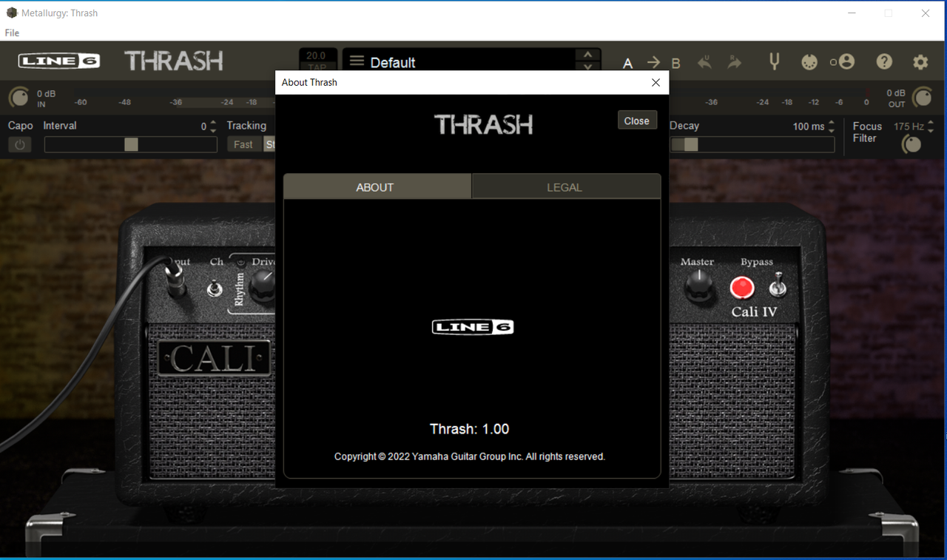Select Fast tracking mode
The height and width of the screenshot is (560, 947).
pos(243,144)
